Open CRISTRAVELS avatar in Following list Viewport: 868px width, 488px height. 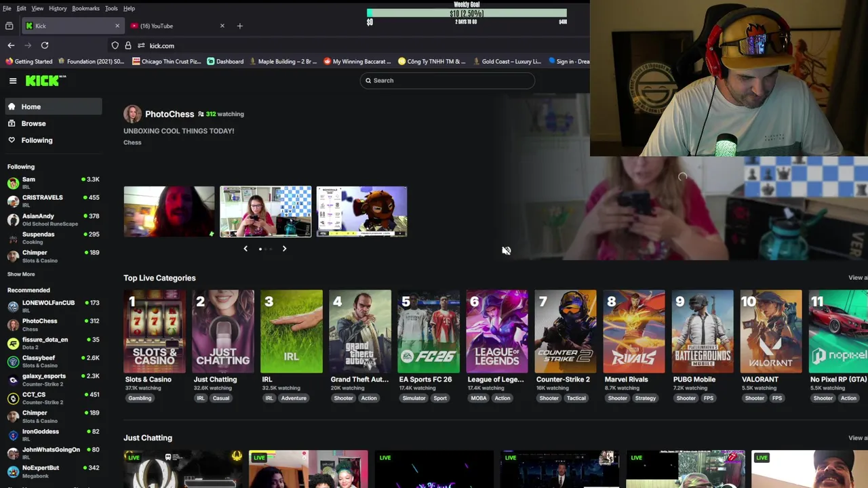[13, 201]
